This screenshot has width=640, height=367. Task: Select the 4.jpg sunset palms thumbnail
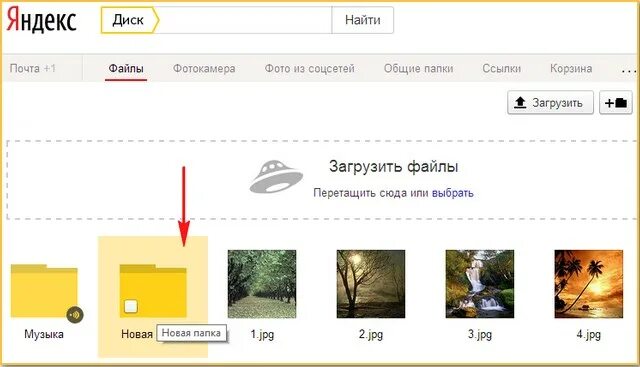point(589,284)
